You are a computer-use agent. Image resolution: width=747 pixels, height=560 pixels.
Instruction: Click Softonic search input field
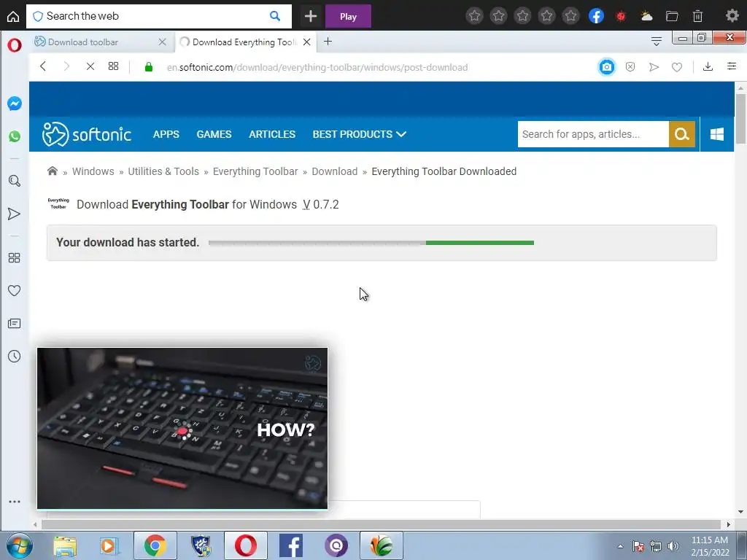pos(593,134)
